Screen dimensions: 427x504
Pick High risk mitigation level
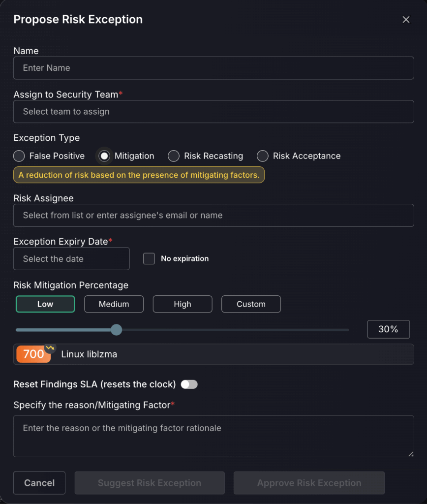pyautogui.click(x=182, y=304)
